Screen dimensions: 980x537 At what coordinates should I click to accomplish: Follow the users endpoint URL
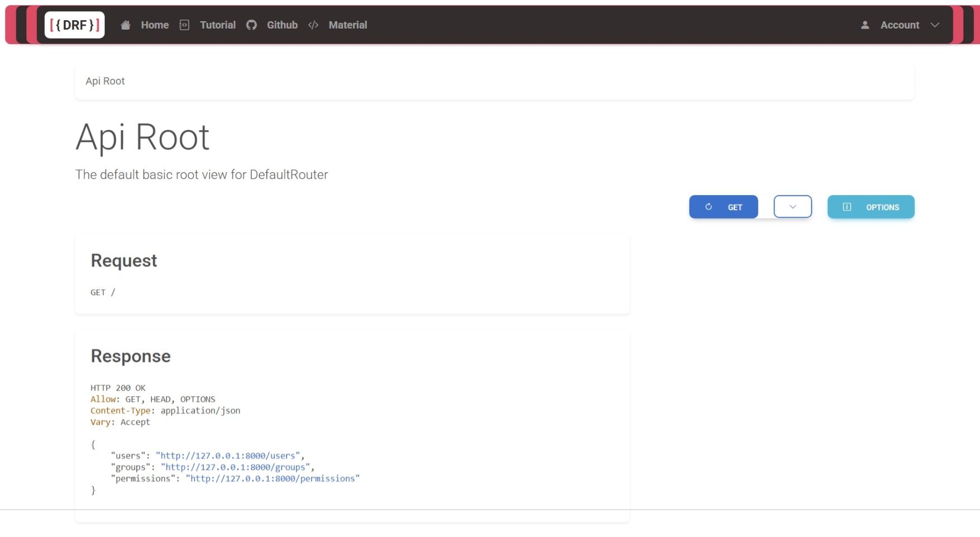click(228, 456)
